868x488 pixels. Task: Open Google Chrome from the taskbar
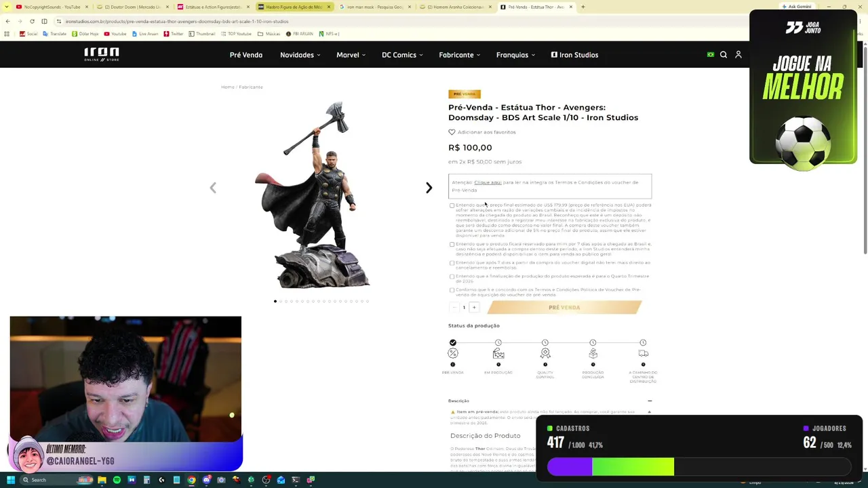click(191, 480)
